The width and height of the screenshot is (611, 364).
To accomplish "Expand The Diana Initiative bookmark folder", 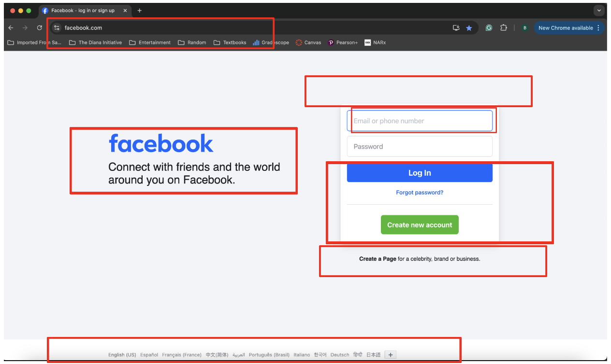I will click(95, 42).
